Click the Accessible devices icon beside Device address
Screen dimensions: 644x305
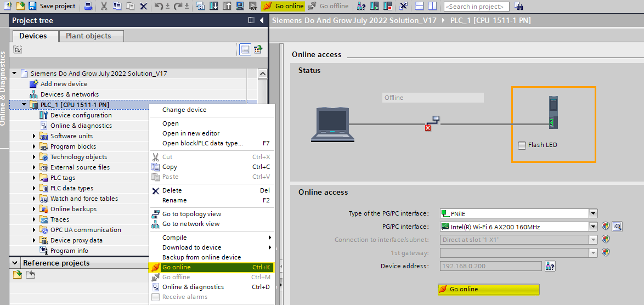coord(550,266)
